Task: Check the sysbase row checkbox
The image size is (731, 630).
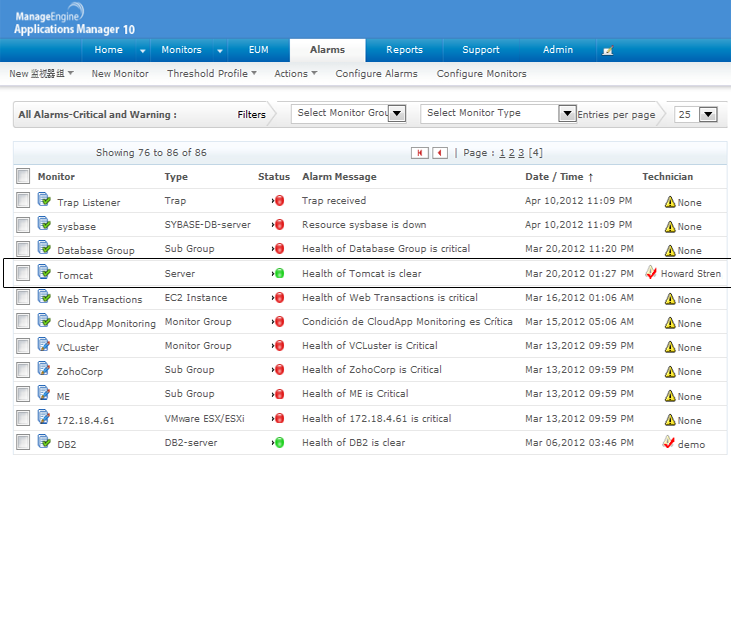Action: coord(23,225)
